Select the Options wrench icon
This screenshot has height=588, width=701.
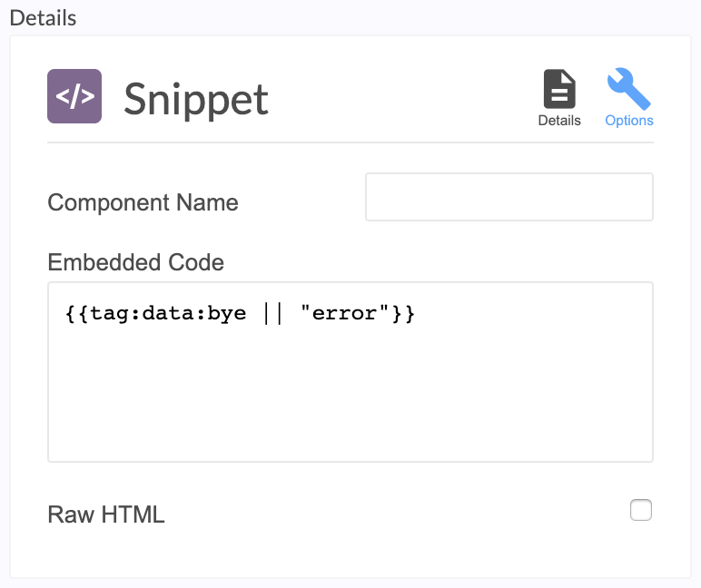628,88
